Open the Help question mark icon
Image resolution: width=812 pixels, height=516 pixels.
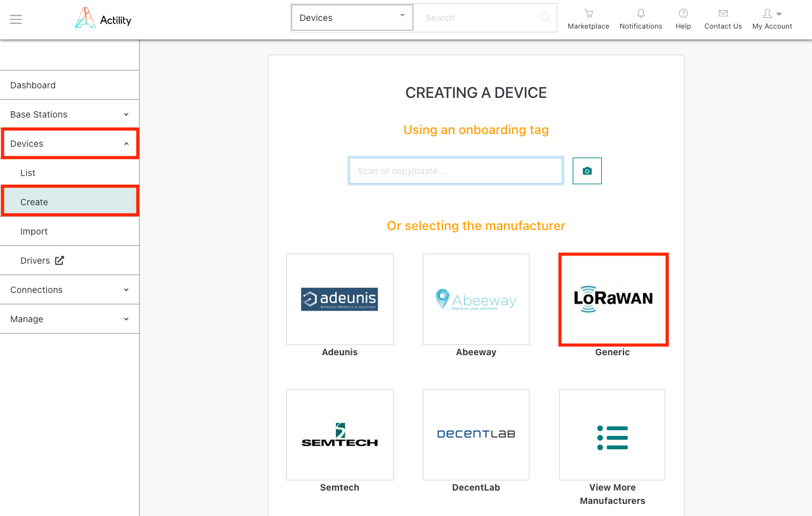click(683, 13)
